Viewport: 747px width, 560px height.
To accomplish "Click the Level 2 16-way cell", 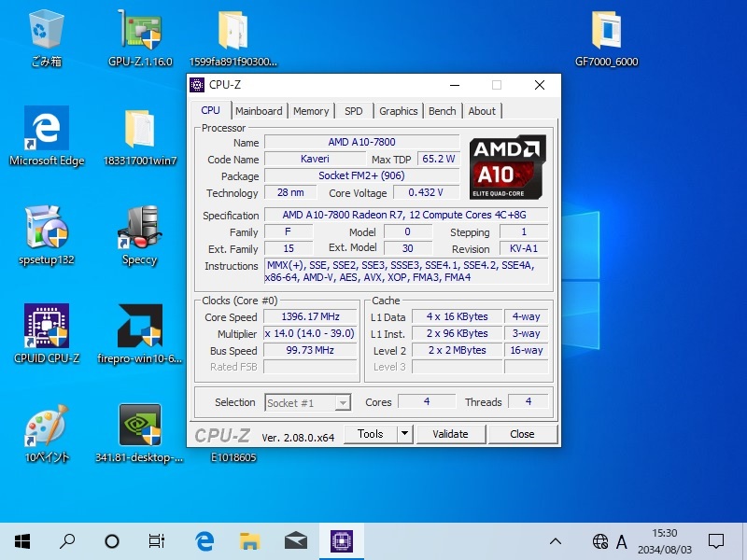I will click(527, 350).
